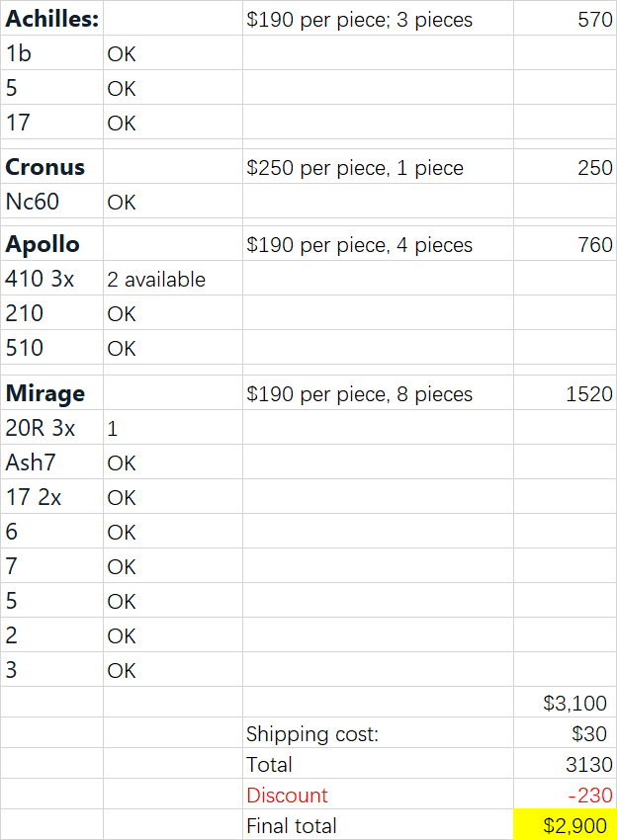Select the Ash7 item cell

pos(52,462)
